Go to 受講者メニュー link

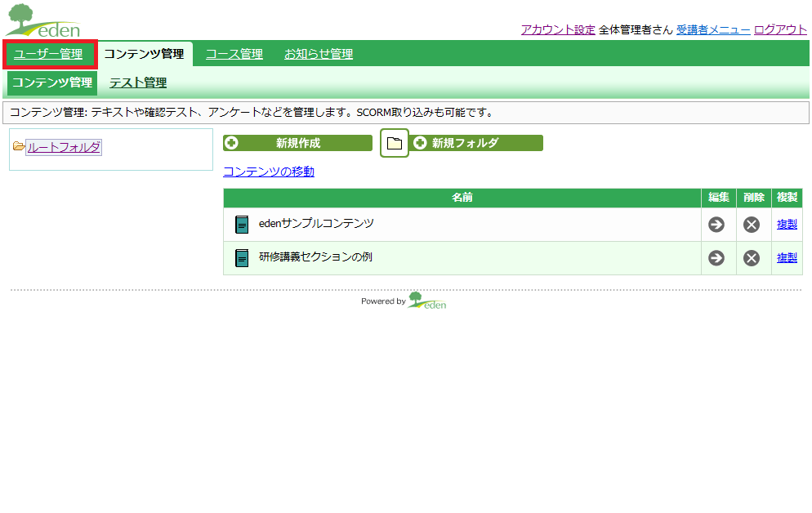(x=713, y=30)
